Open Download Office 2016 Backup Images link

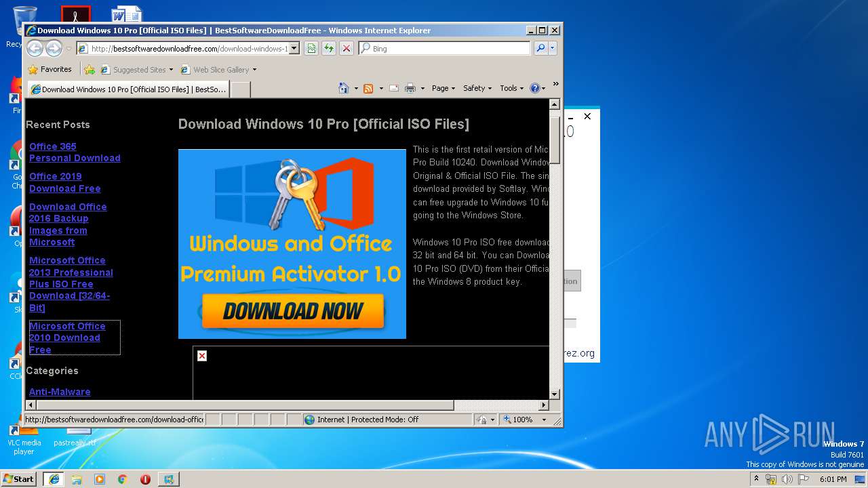[x=68, y=224]
